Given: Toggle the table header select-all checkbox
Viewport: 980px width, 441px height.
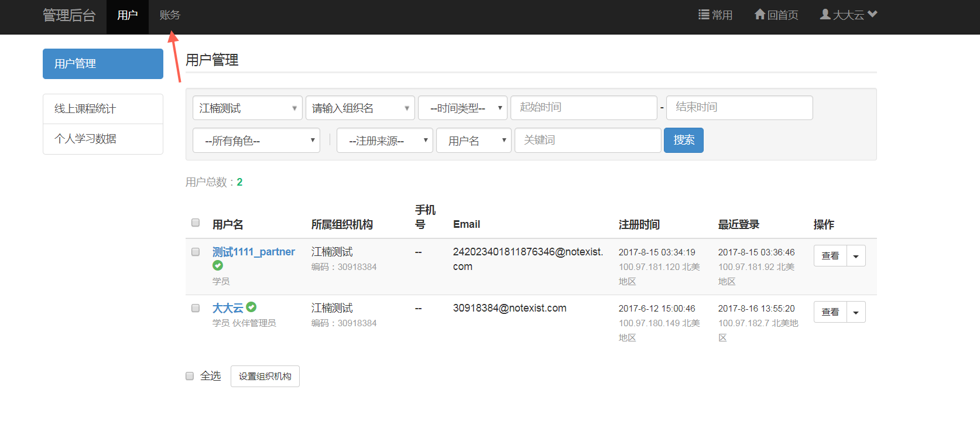Looking at the screenshot, I should click(196, 223).
